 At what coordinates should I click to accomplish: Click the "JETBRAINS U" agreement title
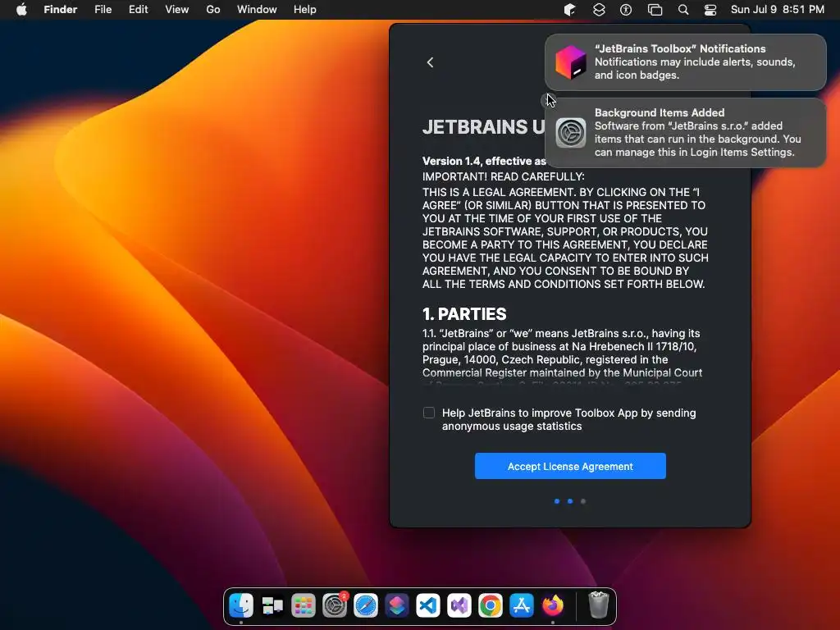pyautogui.click(x=483, y=127)
